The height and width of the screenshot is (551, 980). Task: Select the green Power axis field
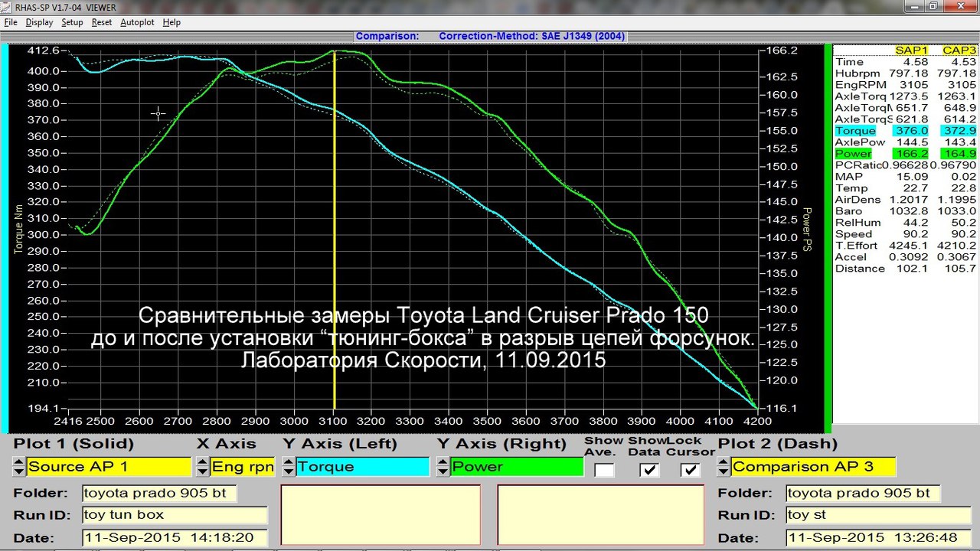(517, 467)
